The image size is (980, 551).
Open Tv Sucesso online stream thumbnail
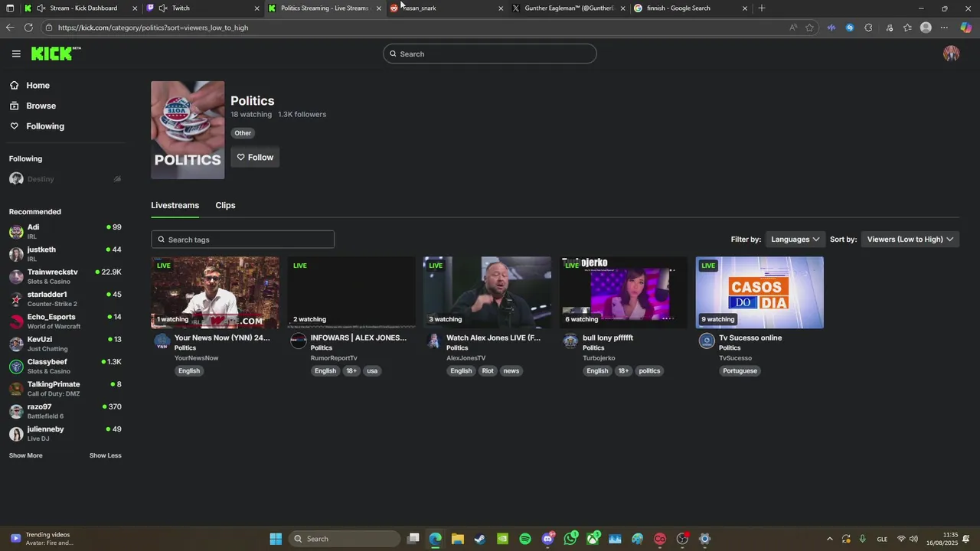pyautogui.click(x=759, y=292)
